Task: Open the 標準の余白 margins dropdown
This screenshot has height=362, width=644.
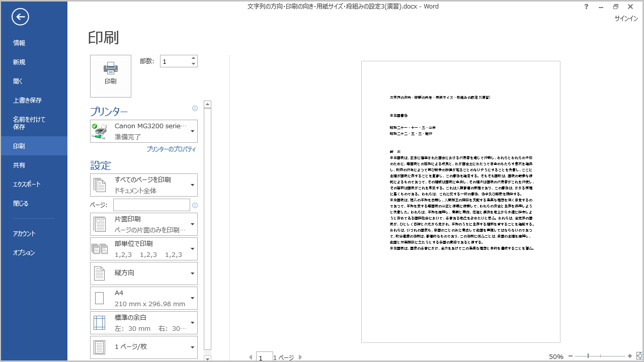Action: tap(144, 323)
